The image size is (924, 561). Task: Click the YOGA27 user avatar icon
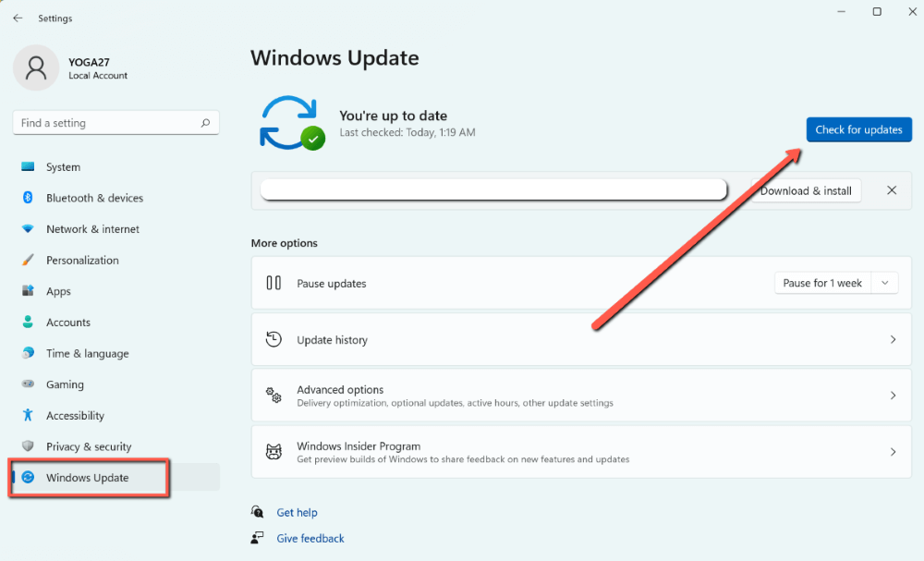pos(36,67)
